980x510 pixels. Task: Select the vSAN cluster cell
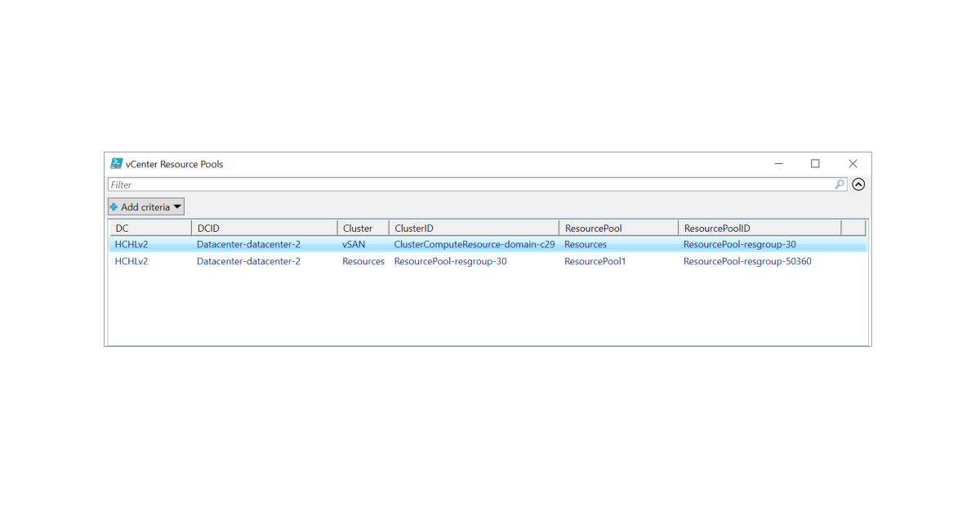(x=354, y=244)
